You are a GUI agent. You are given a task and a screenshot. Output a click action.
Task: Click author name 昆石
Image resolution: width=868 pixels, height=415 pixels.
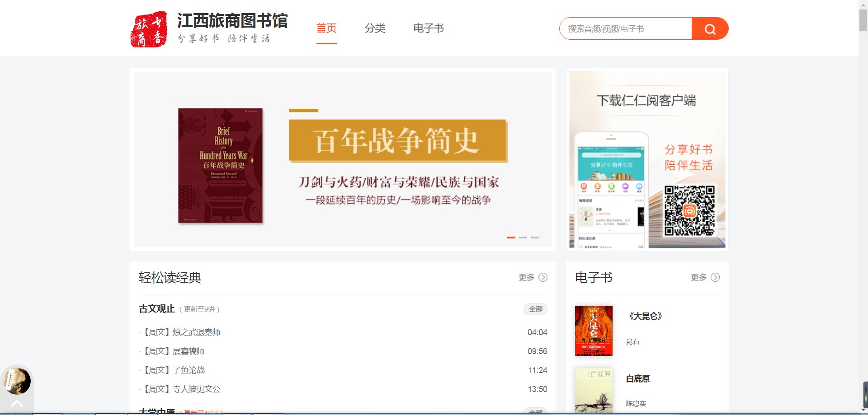pos(632,342)
